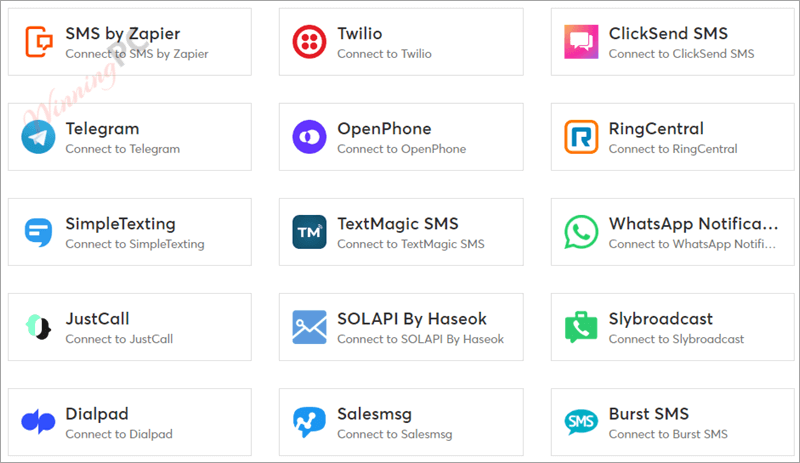The height and width of the screenshot is (463, 800).
Task: Choose Connect to Dialpad text
Action: tap(119, 434)
